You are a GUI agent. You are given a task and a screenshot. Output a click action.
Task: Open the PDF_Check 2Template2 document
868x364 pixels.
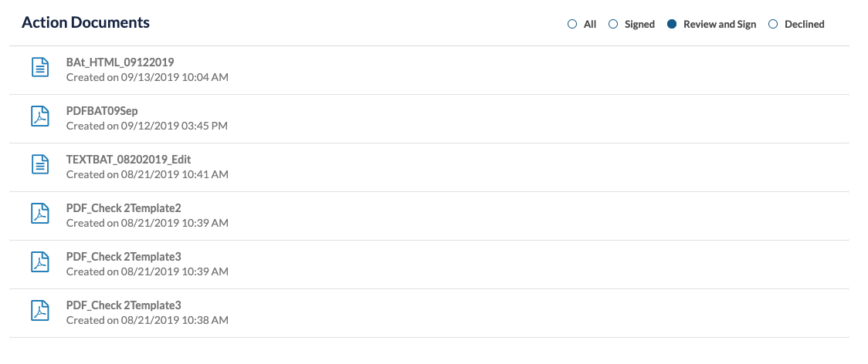point(124,208)
